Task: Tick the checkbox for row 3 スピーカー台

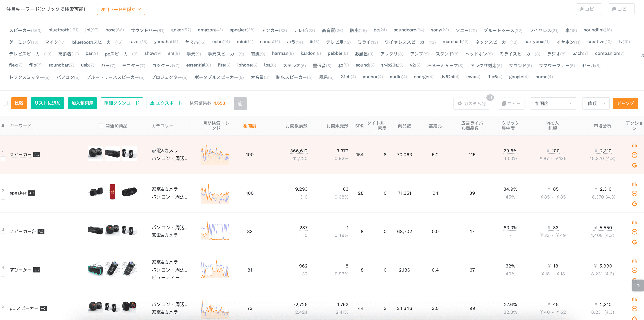Action: 3,235
